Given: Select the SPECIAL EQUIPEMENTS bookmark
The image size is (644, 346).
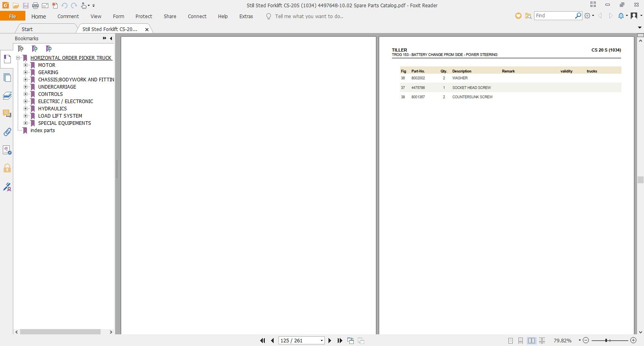Looking at the screenshot, I should coord(64,123).
